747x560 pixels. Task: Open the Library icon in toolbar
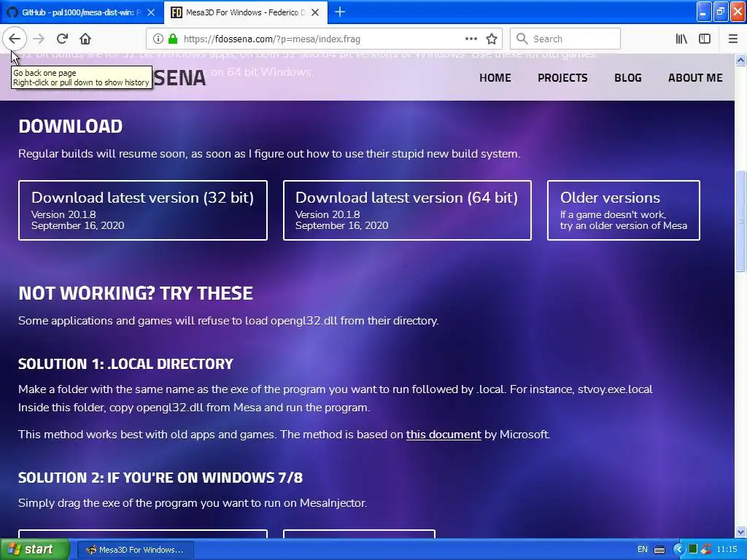681,39
